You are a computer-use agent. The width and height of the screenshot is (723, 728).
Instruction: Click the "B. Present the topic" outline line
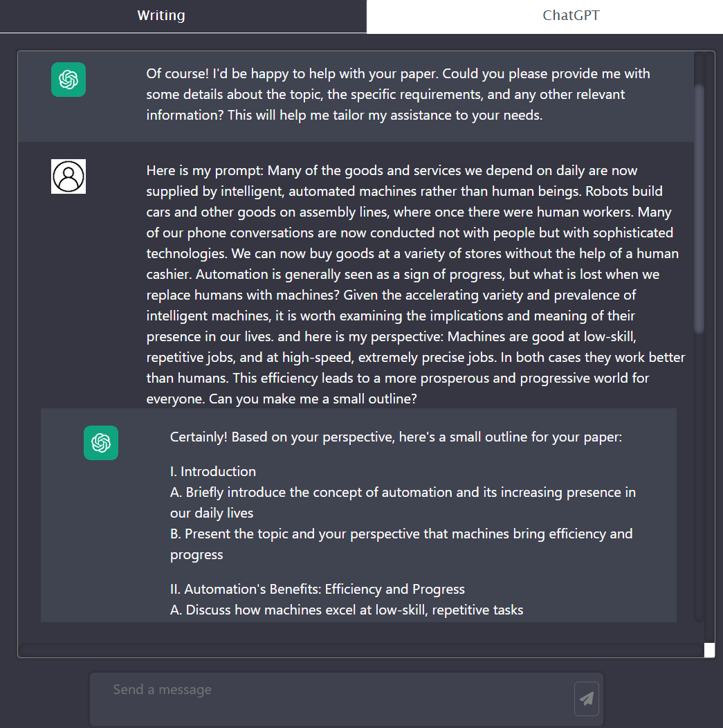click(x=401, y=534)
